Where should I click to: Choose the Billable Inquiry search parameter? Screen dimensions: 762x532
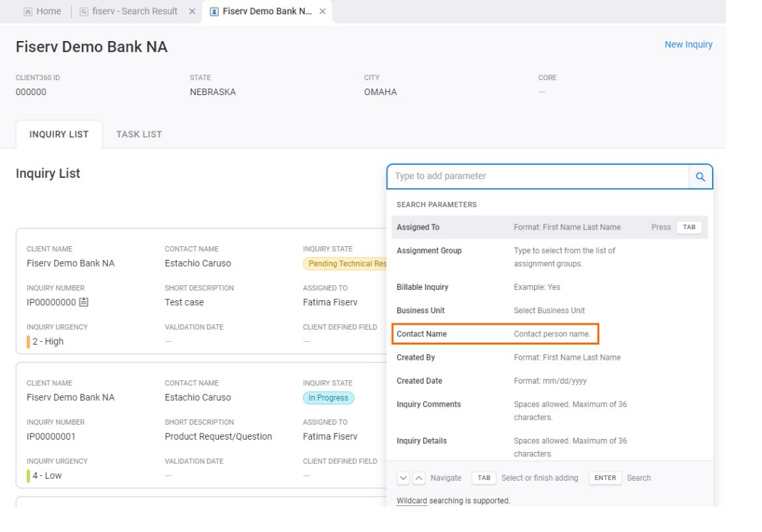point(550,287)
